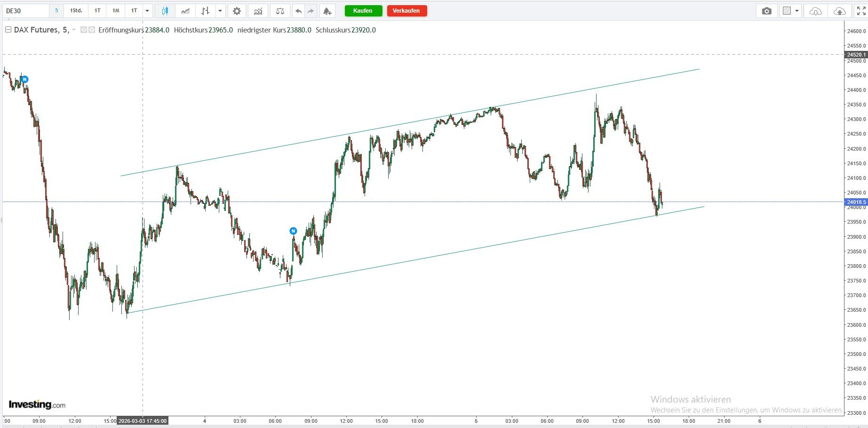Image resolution: width=868 pixels, height=428 pixels.
Task: Open the indicators chart icon
Action: coord(258,11)
